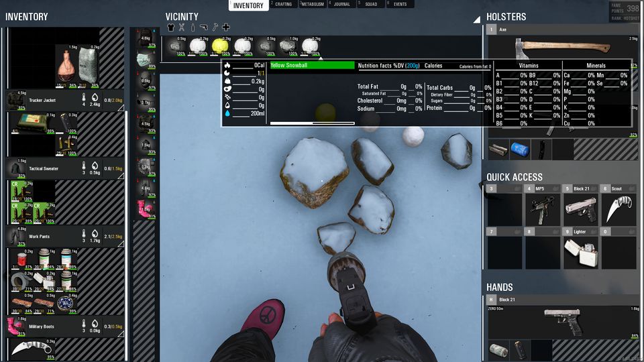
Task: Click empty quick access slot 8
Action: tap(542, 253)
